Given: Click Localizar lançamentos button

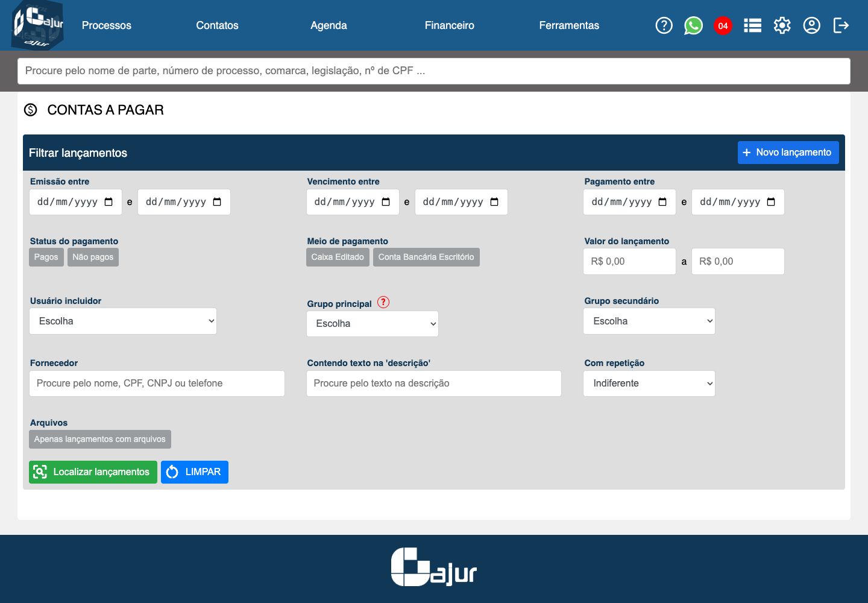Looking at the screenshot, I should [93, 472].
